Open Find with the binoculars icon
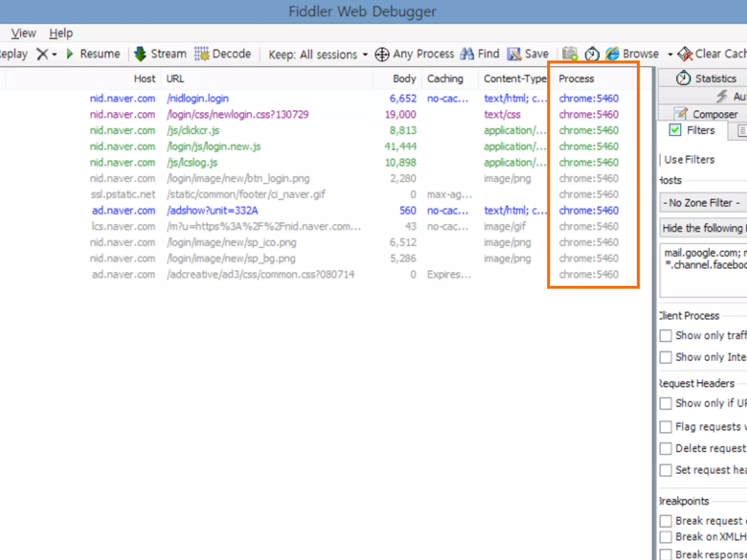 (x=467, y=54)
